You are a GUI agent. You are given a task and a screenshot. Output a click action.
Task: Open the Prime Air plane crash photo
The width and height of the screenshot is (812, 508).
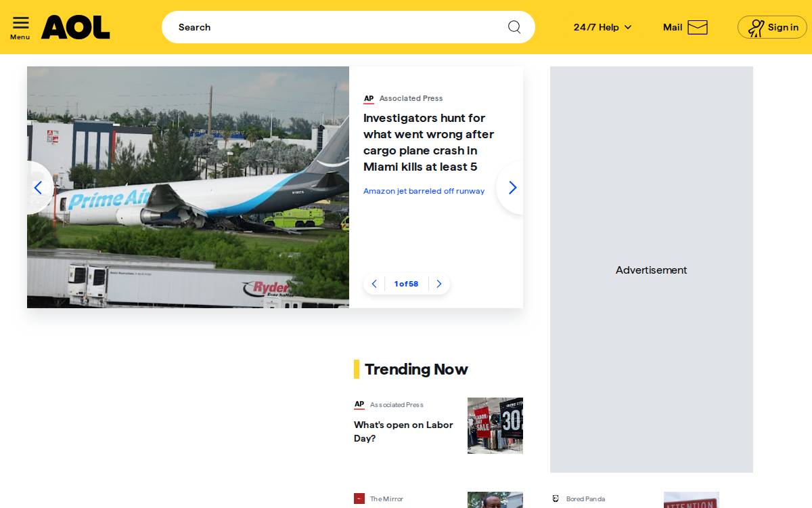188,187
